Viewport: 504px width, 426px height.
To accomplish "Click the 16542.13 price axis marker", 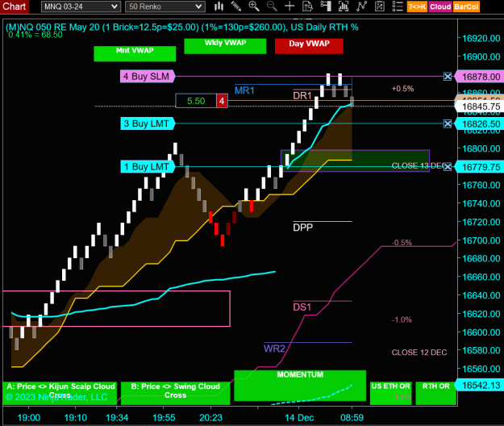I will (481, 385).
